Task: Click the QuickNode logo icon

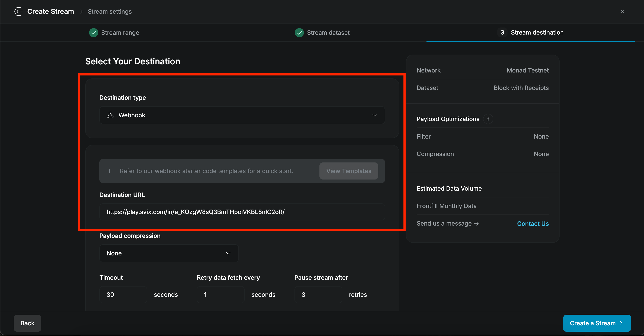Action: (19, 12)
